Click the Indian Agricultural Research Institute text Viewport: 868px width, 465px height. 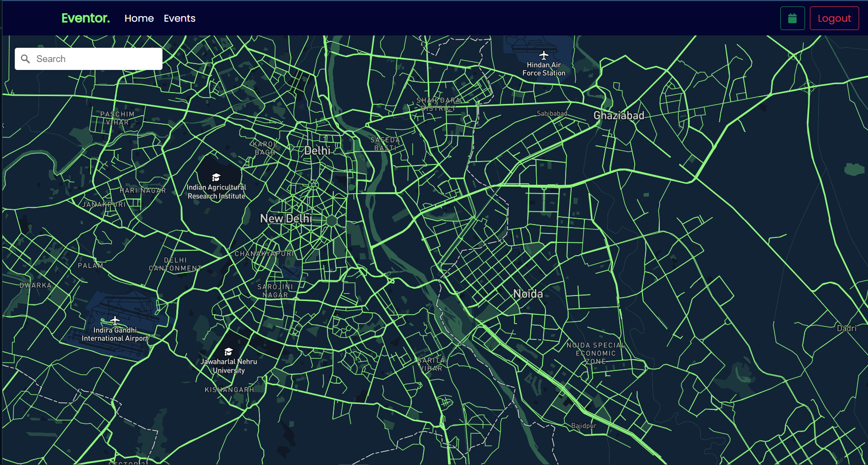217,192
